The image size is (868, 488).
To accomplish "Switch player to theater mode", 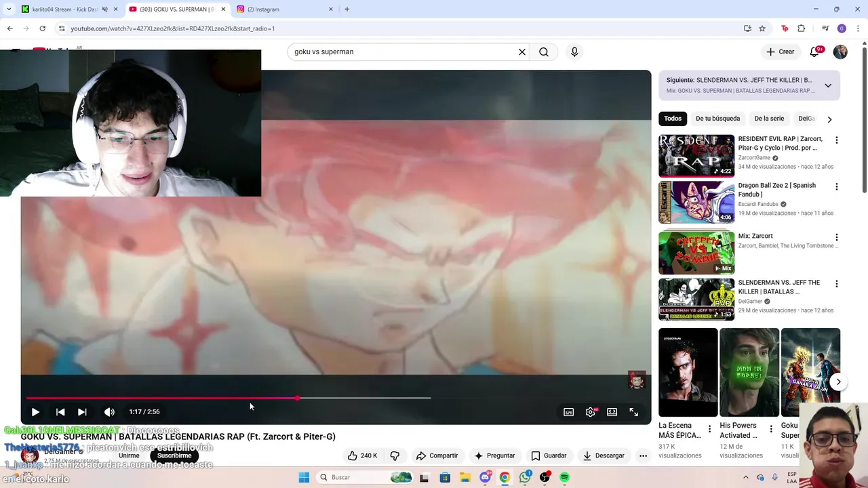I will point(612,412).
